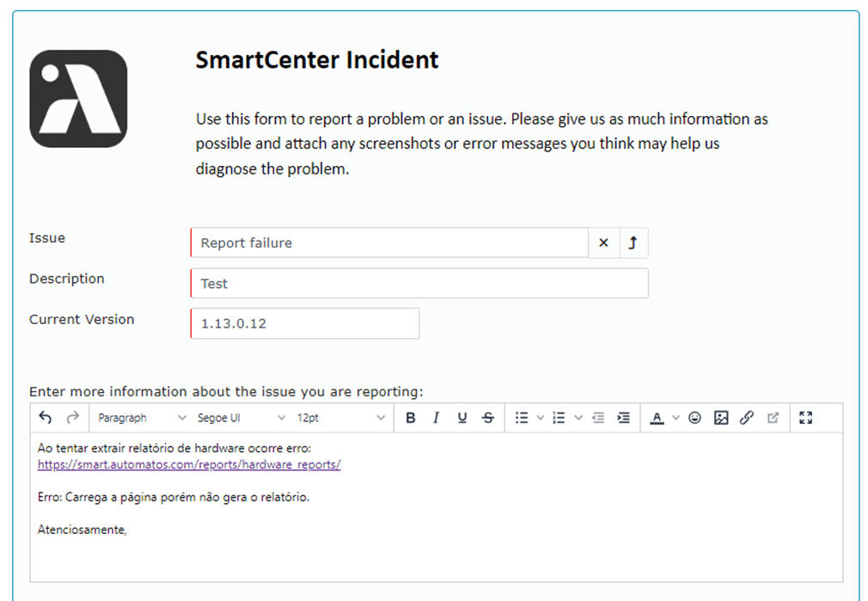Undo the last editor change
This screenshot has width=868, height=601.
coord(46,418)
